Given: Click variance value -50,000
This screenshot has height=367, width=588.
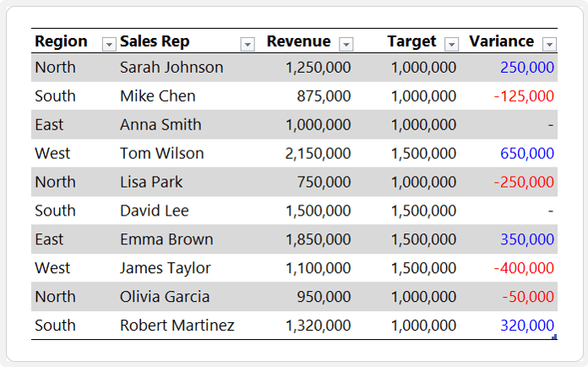Looking at the screenshot, I should tap(528, 297).
